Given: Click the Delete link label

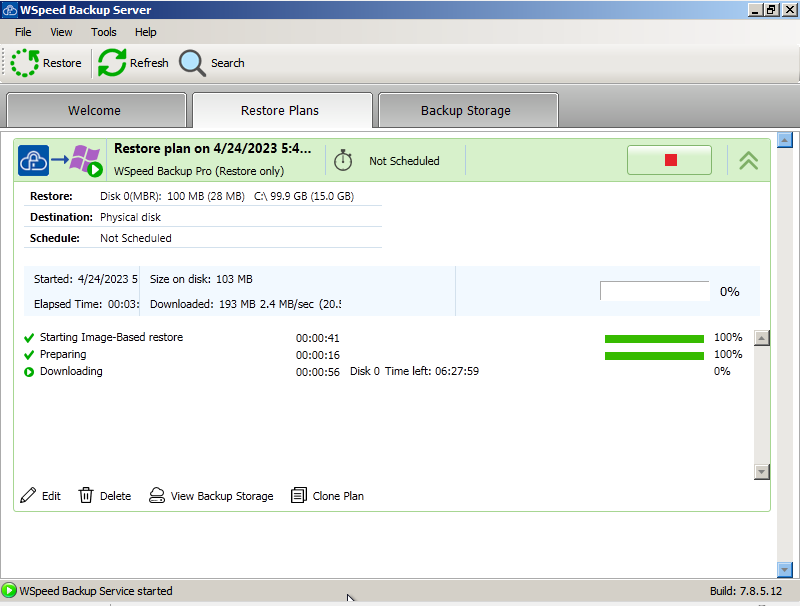Looking at the screenshot, I should pyautogui.click(x=115, y=496).
